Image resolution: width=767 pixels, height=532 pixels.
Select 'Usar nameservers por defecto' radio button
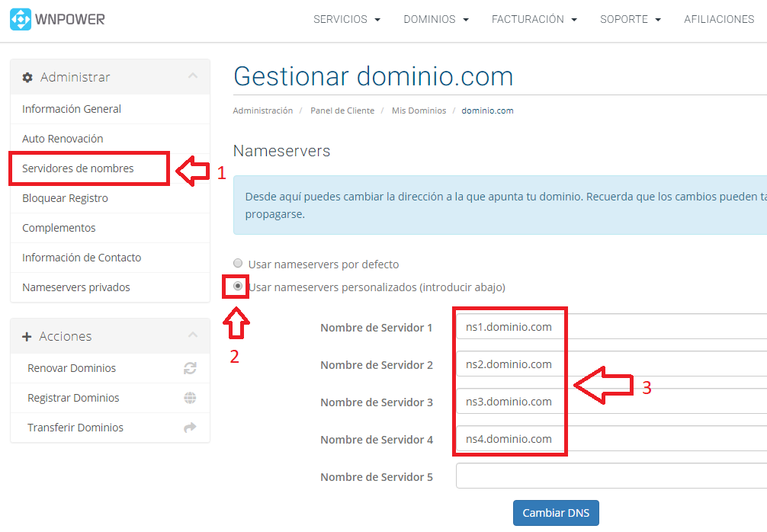coord(238,264)
